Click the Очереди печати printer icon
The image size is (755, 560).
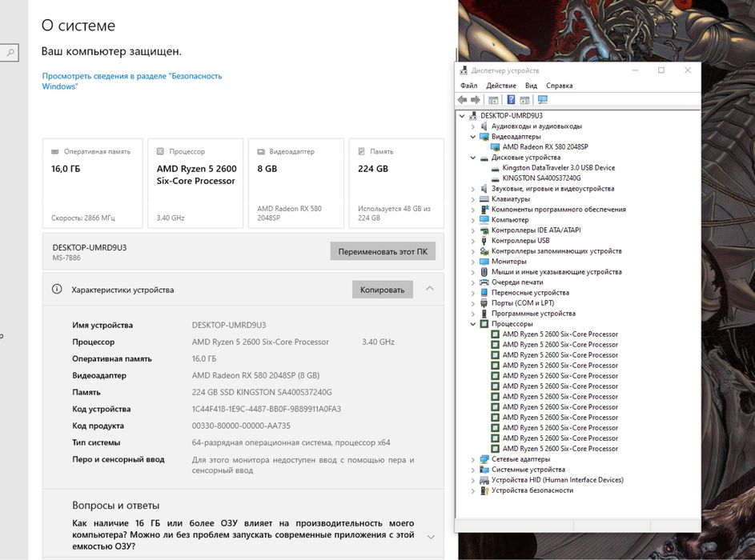(x=484, y=282)
